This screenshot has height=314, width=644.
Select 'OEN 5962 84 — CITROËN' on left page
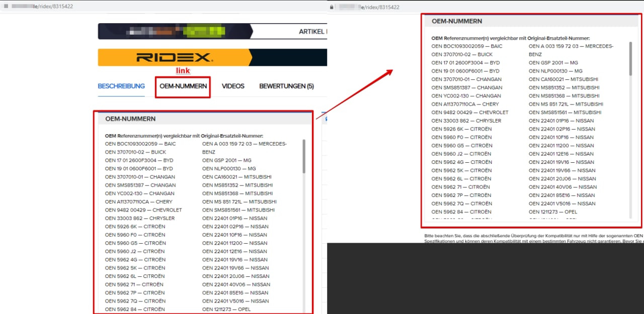pos(135,309)
